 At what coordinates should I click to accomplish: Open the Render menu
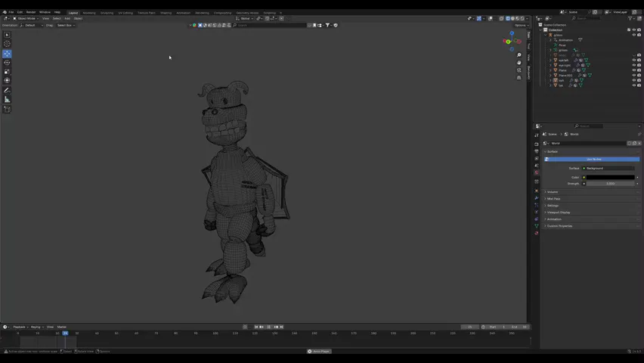tap(31, 12)
